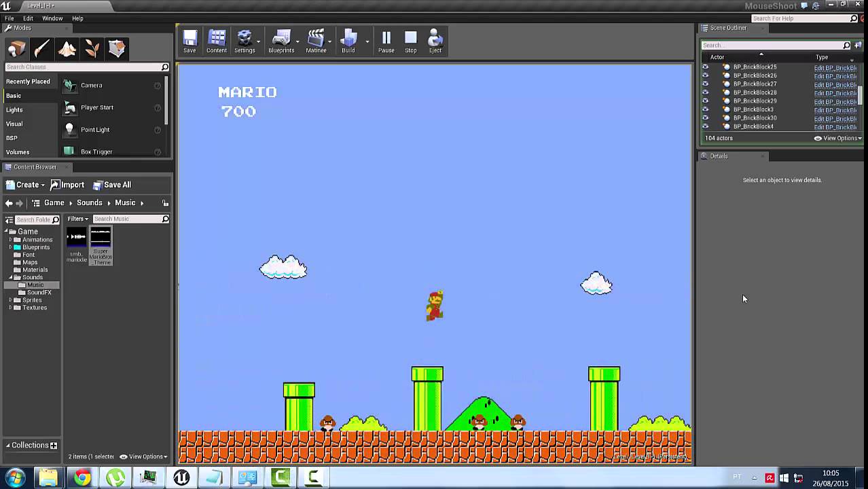Open the Create dropdown in Content Browser
Viewport: 868px width, 489px height.
(x=25, y=185)
